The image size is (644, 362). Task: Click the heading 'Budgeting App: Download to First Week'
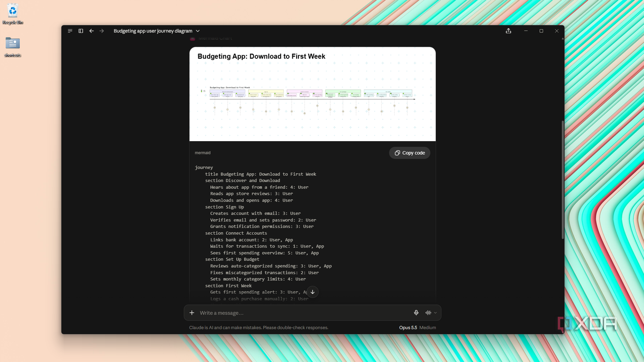(261, 56)
